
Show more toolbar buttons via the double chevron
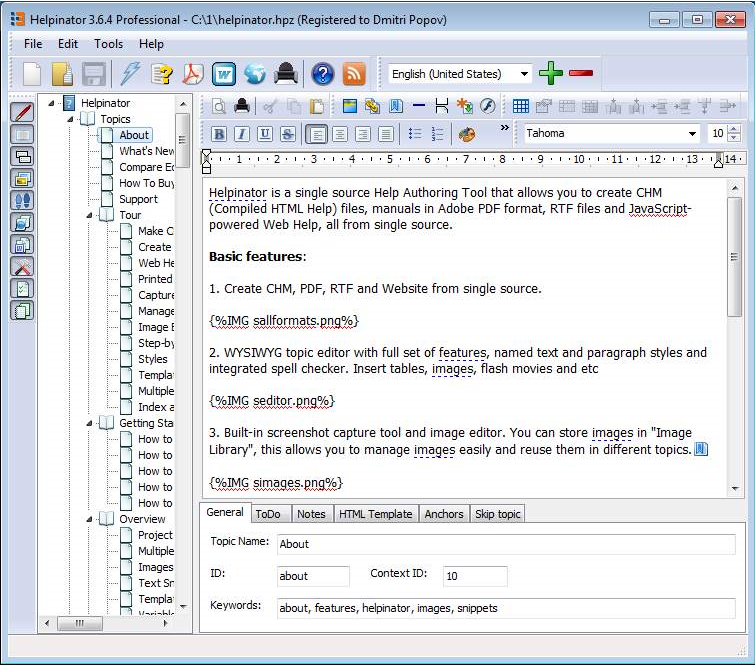(x=504, y=128)
